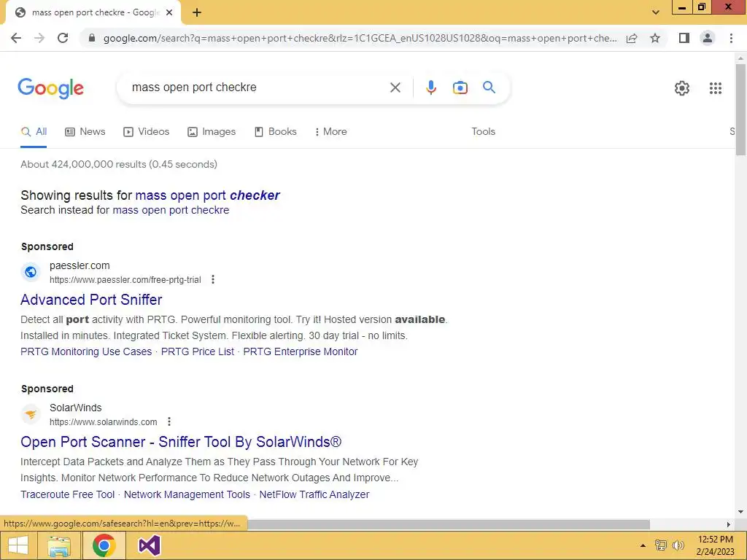Click the address bar URL
Screen dimensions: 747x560
point(360,38)
